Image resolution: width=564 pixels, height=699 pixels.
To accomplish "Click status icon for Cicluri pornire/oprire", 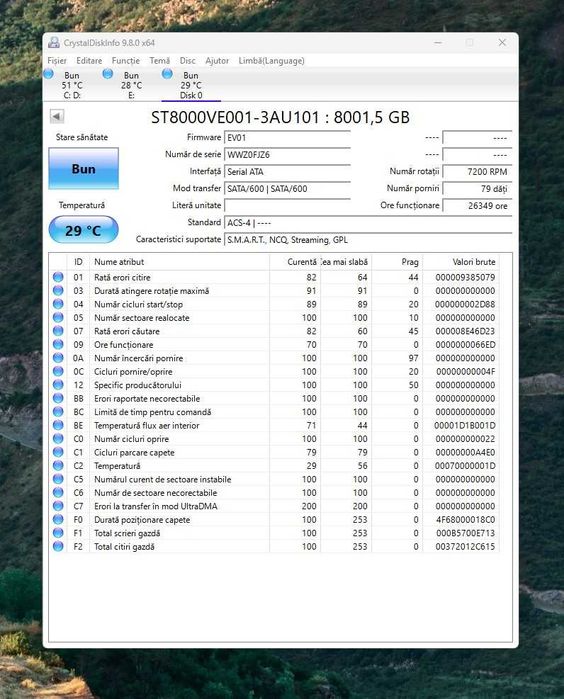I will tap(58, 371).
